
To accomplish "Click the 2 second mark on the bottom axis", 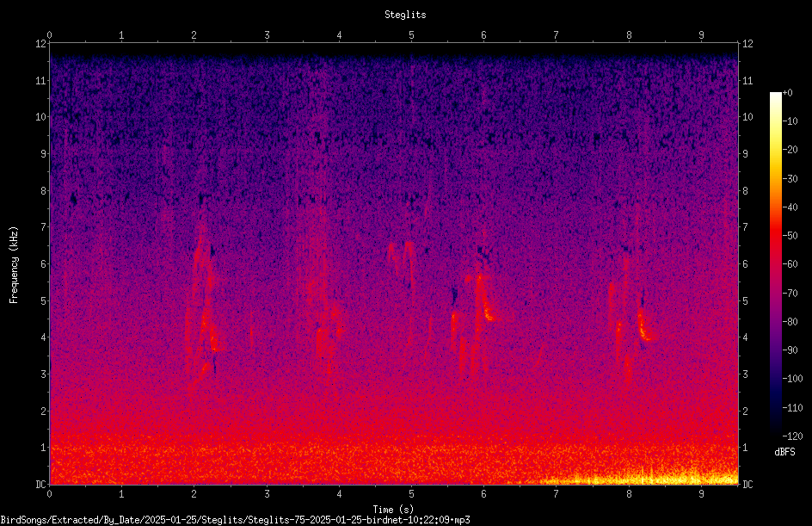I will [x=194, y=494].
